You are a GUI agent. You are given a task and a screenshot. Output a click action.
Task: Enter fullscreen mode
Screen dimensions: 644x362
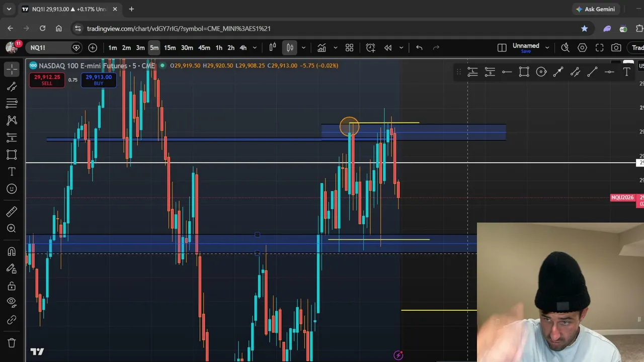[600, 48]
